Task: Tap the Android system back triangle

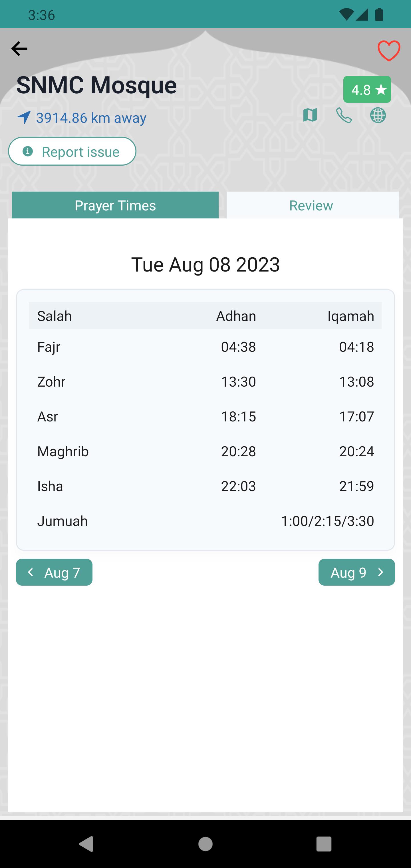Action: point(86,844)
